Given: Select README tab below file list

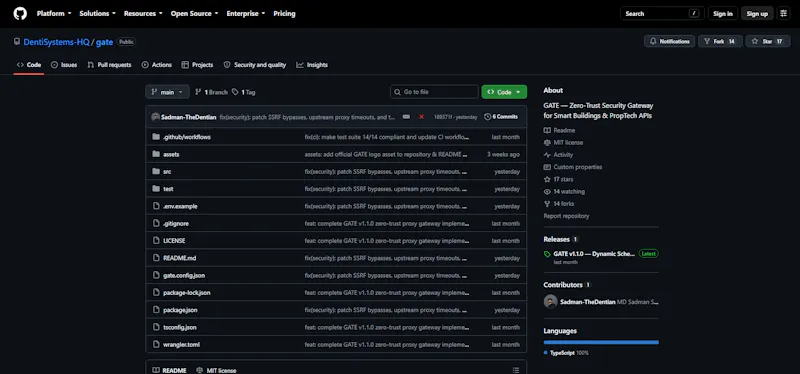Looking at the screenshot, I should pos(169,370).
